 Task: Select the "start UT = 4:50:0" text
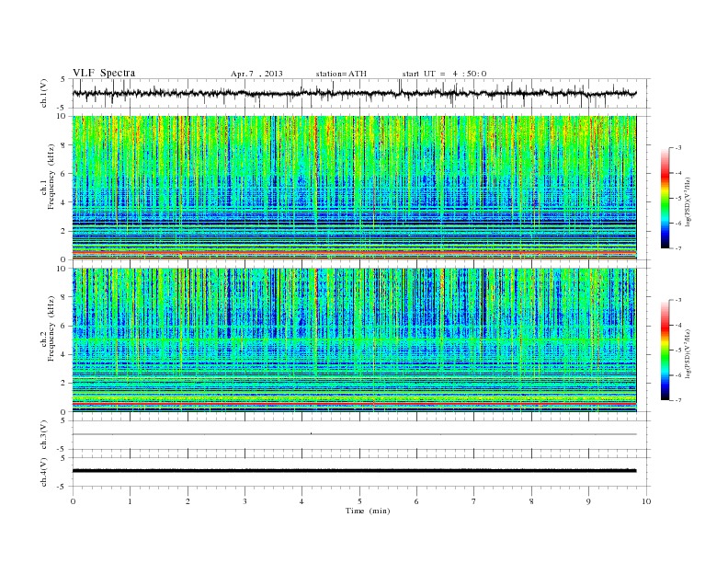point(444,74)
